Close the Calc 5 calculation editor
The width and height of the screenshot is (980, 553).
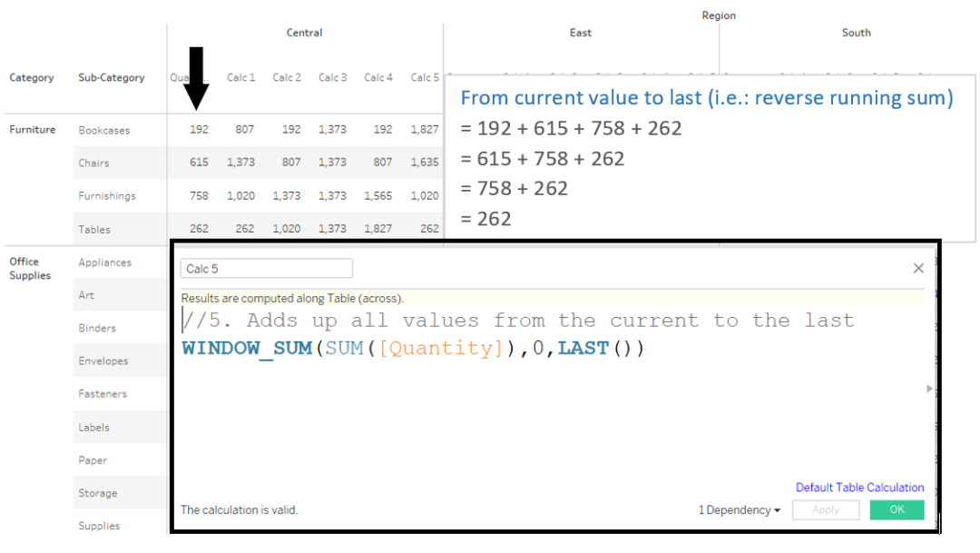(918, 268)
